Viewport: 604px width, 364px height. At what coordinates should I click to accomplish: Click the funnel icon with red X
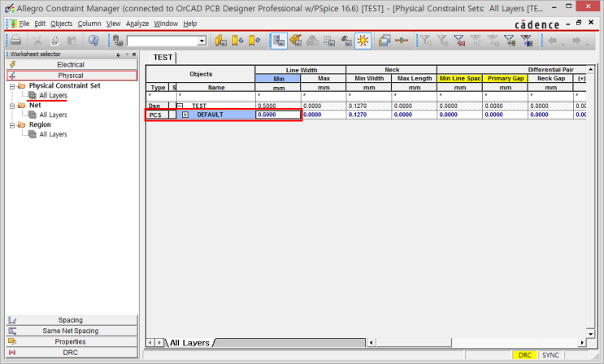click(x=459, y=41)
